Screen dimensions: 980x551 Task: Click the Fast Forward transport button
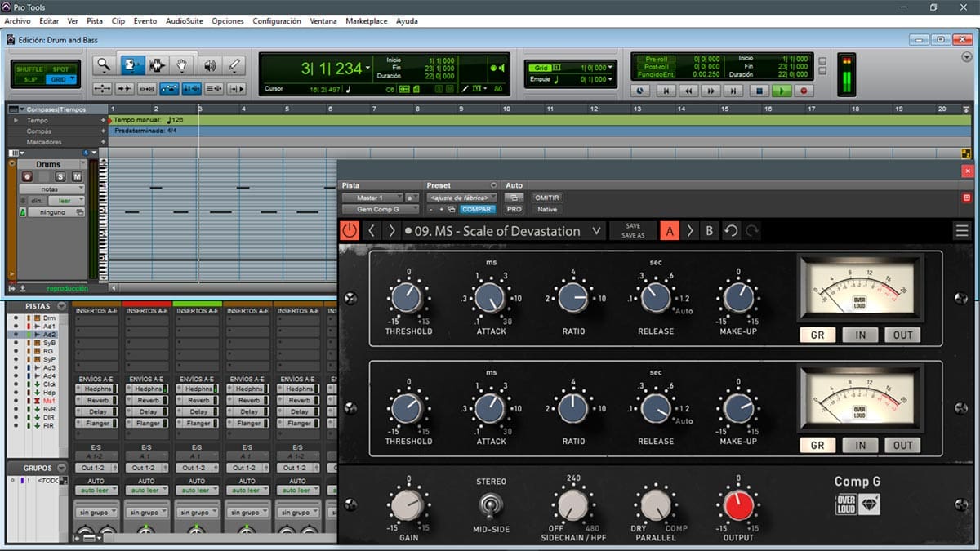(713, 91)
